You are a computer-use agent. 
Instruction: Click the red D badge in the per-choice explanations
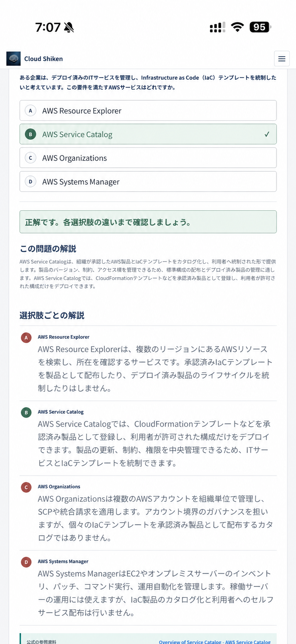pos(26,562)
